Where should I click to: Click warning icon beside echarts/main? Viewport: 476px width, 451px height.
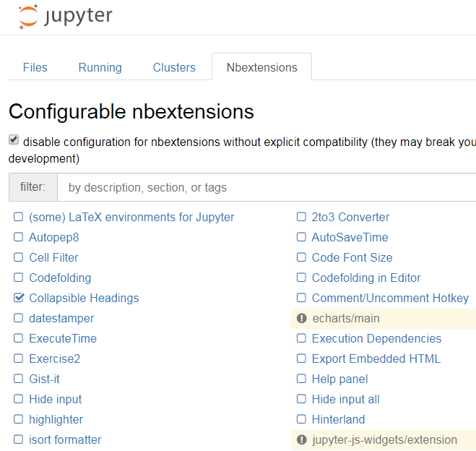(x=303, y=319)
